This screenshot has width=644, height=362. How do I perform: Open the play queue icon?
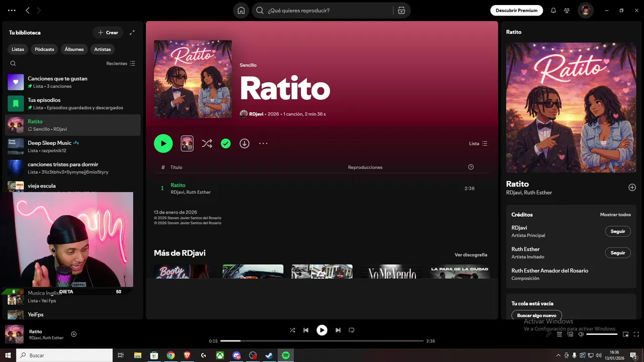click(559, 334)
